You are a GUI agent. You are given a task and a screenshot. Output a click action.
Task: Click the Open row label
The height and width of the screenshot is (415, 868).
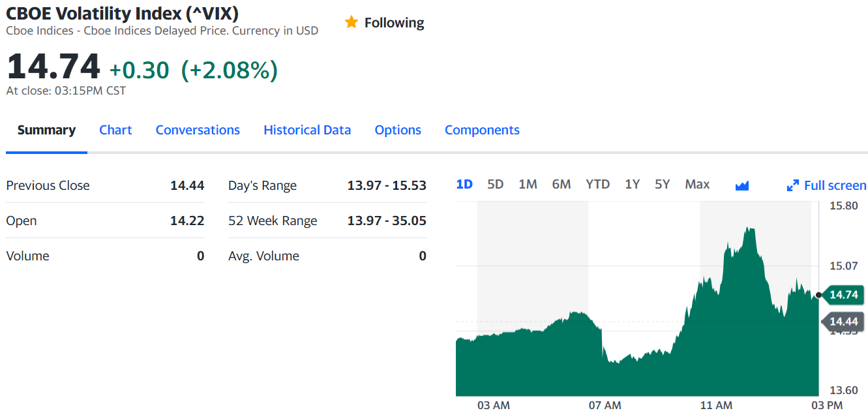(22, 221)
